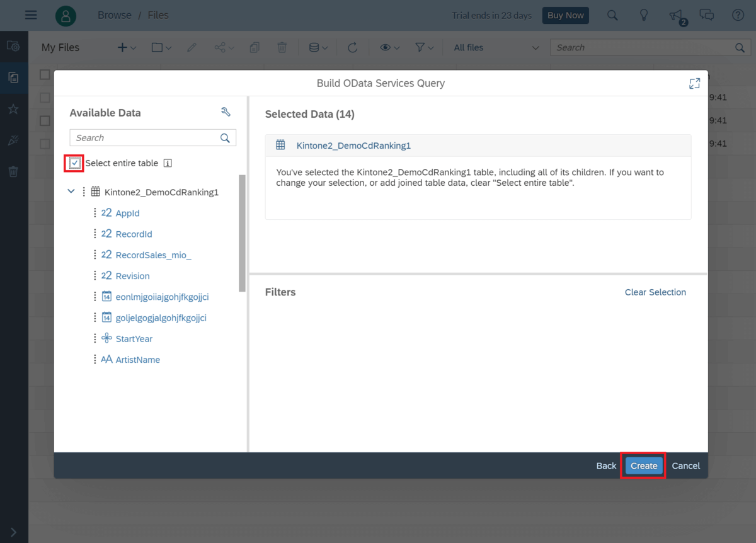Select the StartYear dimension field
756x543 pixels.
point(134,339)
